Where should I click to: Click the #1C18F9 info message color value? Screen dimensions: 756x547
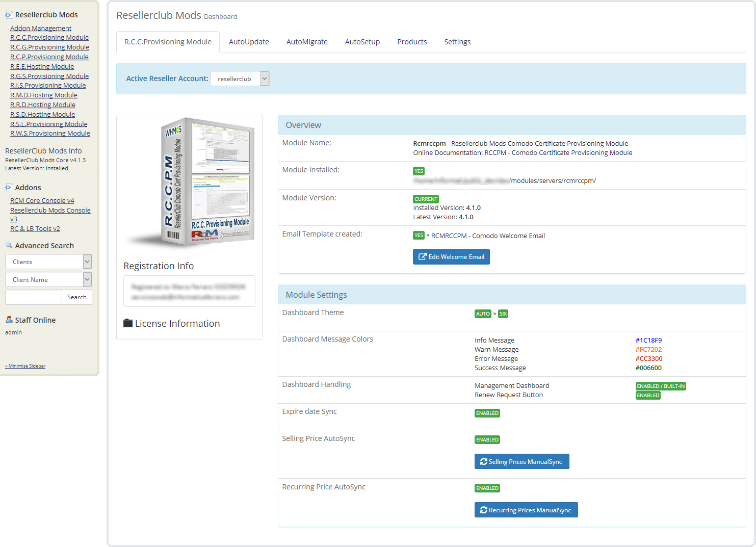click(x=648, y=340)
